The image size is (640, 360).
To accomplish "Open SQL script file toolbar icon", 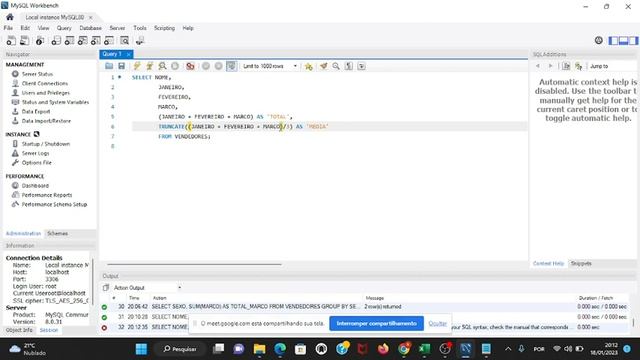I will point(24,40).
